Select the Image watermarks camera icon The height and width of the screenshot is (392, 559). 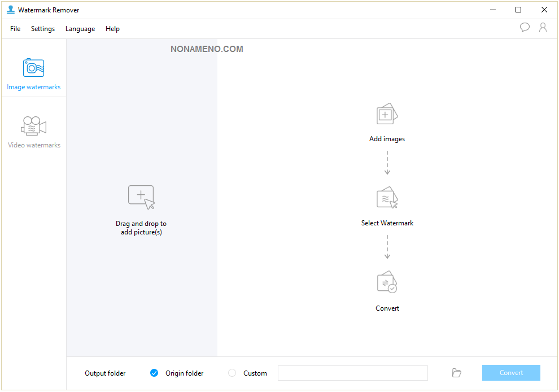click(x=33, y=68)
